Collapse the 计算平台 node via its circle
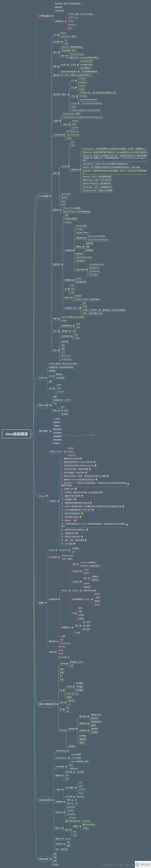Viewport: 151px width, 868px height. (65, 844)
